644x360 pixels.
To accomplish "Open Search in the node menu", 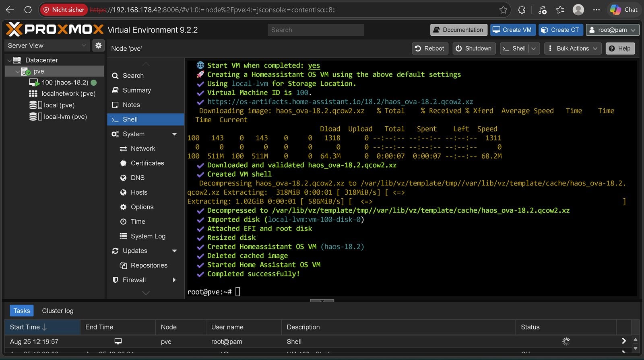I will [x=146, y=76].
